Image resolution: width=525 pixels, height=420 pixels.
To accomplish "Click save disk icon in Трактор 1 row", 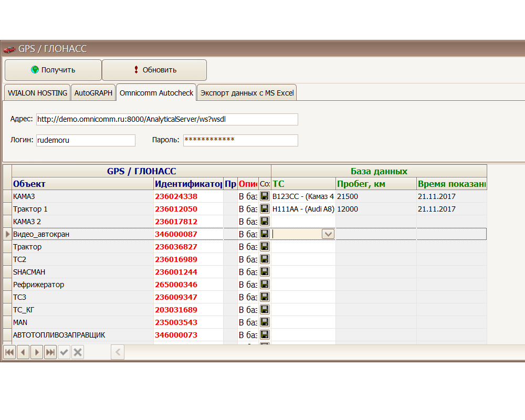I will tap(265, 208).
